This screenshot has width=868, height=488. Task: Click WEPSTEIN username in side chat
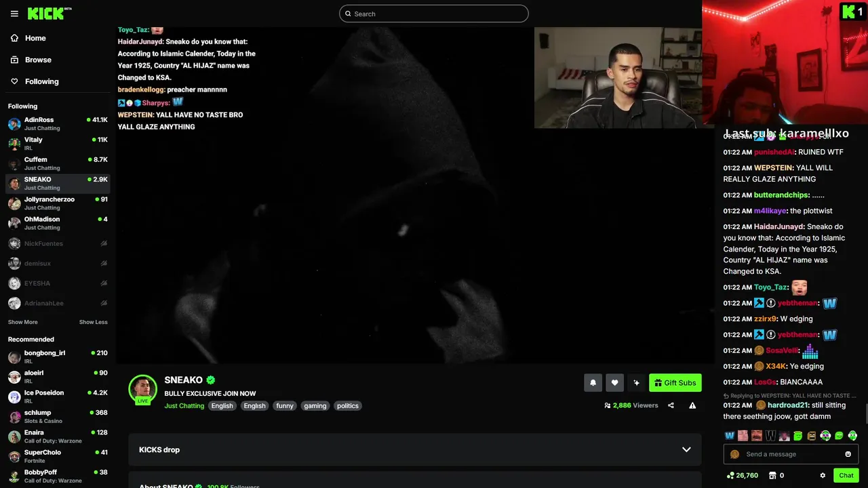tap(774, 168)
